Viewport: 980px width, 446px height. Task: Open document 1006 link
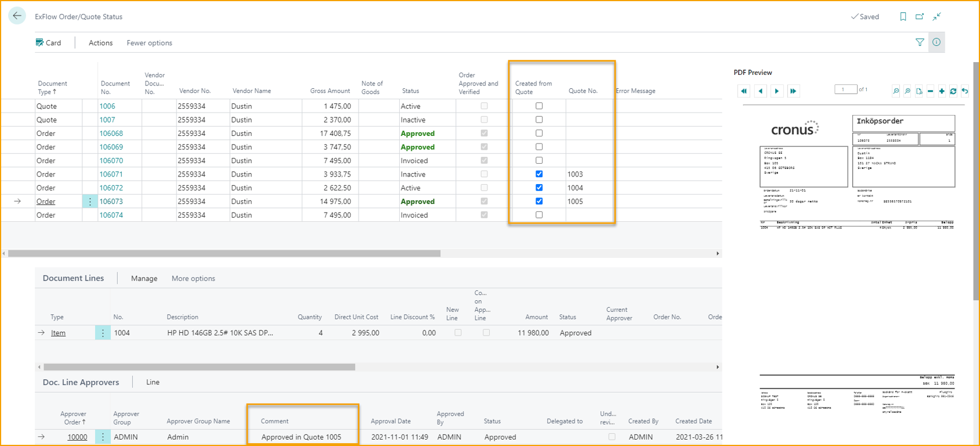(x=107, y=106)
